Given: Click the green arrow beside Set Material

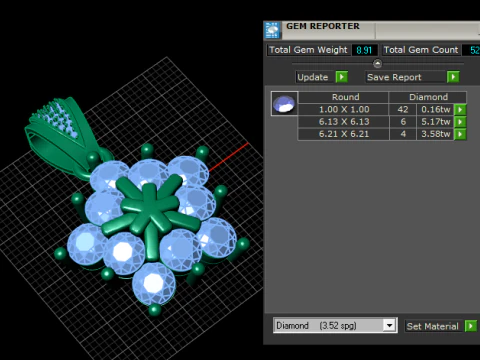Looking at the screenshot, I should pyautogui.click(x=471, y=326).
